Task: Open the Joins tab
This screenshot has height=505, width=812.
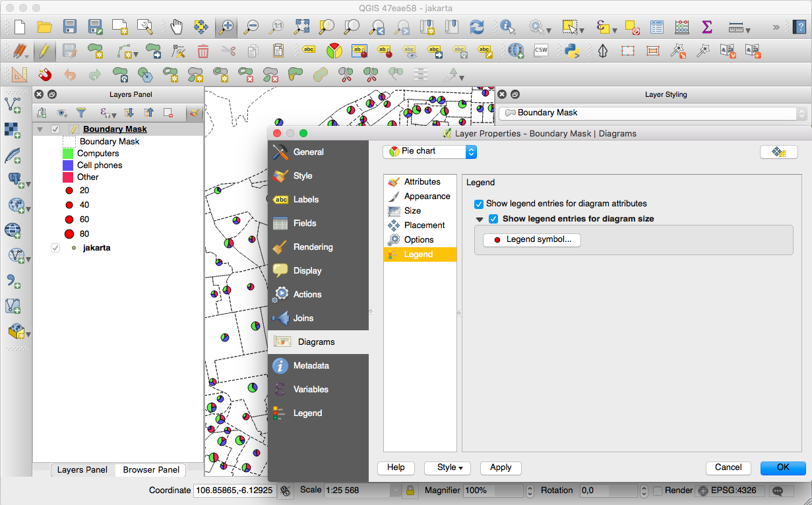Action: [x=318, y=318]
